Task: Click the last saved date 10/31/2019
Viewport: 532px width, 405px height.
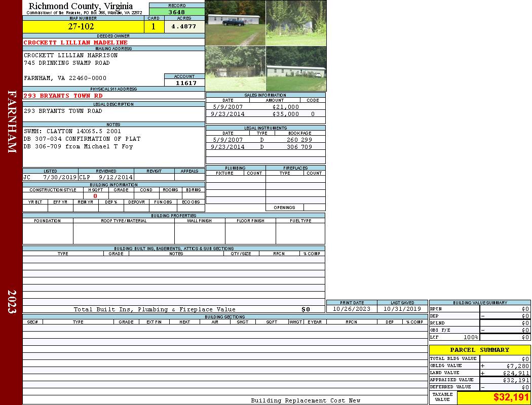Action: pos(402,309)
